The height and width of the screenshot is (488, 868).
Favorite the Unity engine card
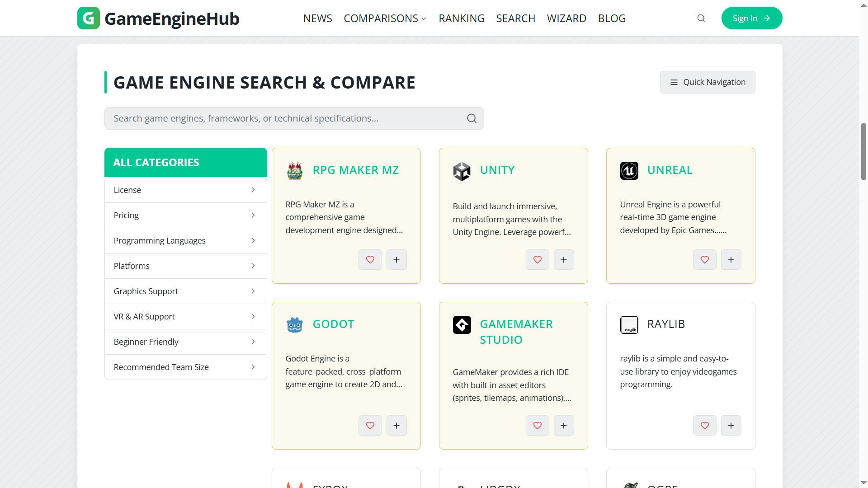click(537, 260)
